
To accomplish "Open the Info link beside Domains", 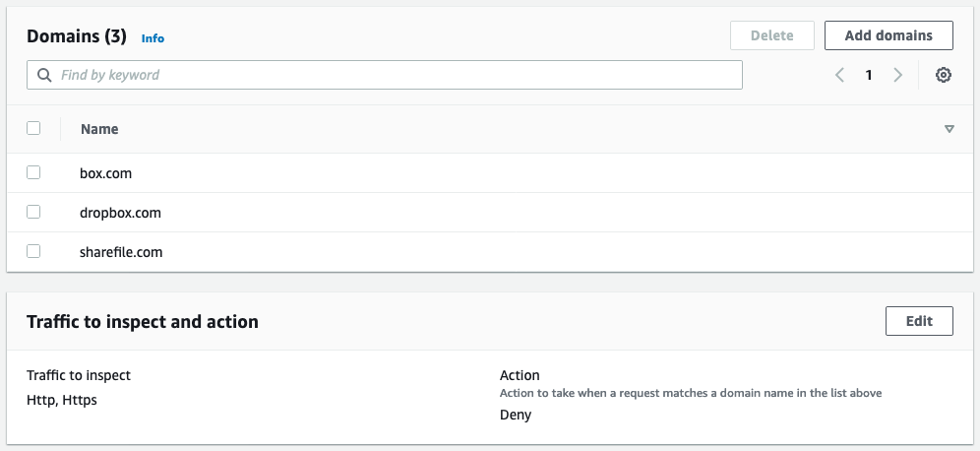I will (153, 38).
